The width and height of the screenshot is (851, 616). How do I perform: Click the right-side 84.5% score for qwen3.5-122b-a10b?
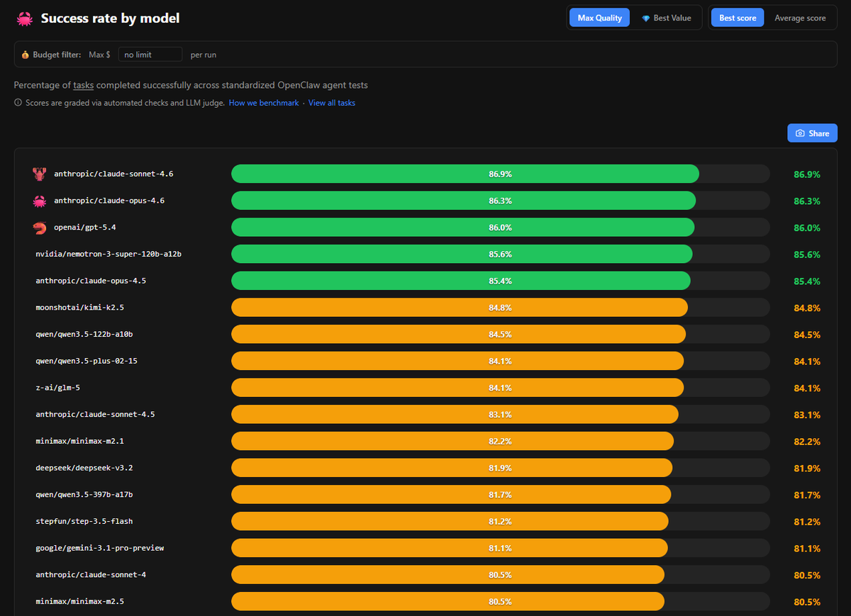[x=807, y=335]
